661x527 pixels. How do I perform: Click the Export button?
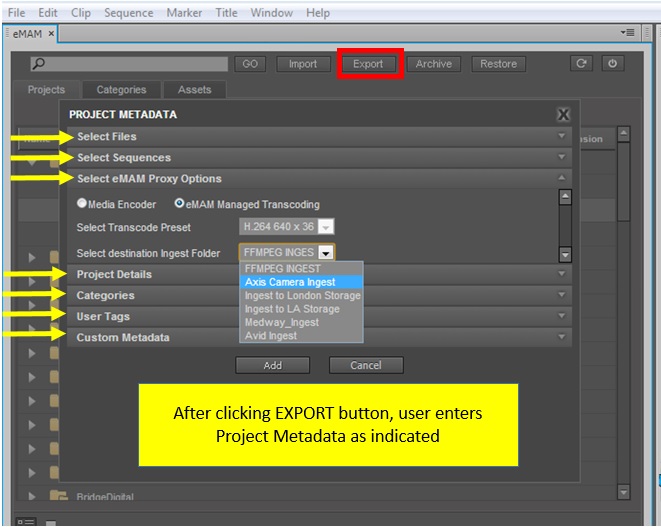[x=368, y=64]
